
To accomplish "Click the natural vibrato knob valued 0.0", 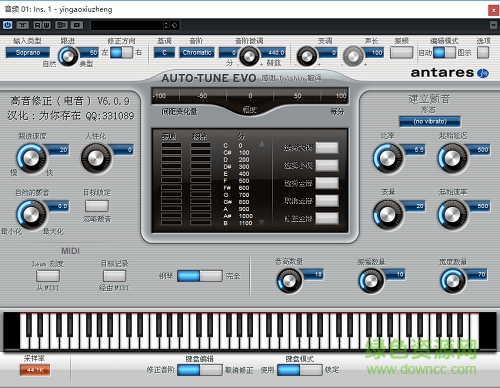I will [31, 215].
